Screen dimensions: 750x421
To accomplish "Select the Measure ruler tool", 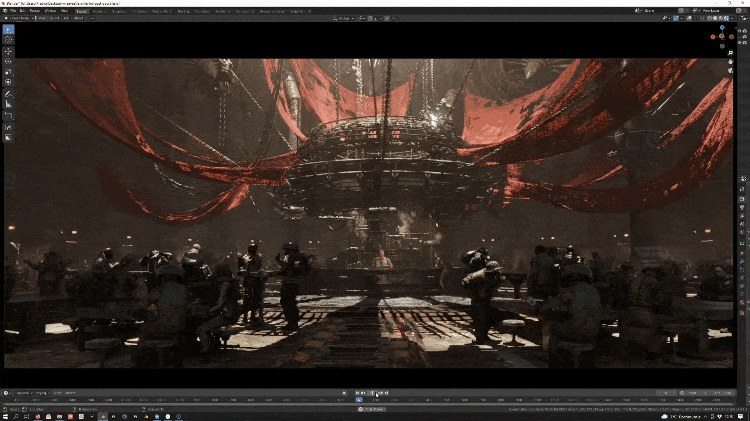I will pyautogui.click(x=8, y=104).
